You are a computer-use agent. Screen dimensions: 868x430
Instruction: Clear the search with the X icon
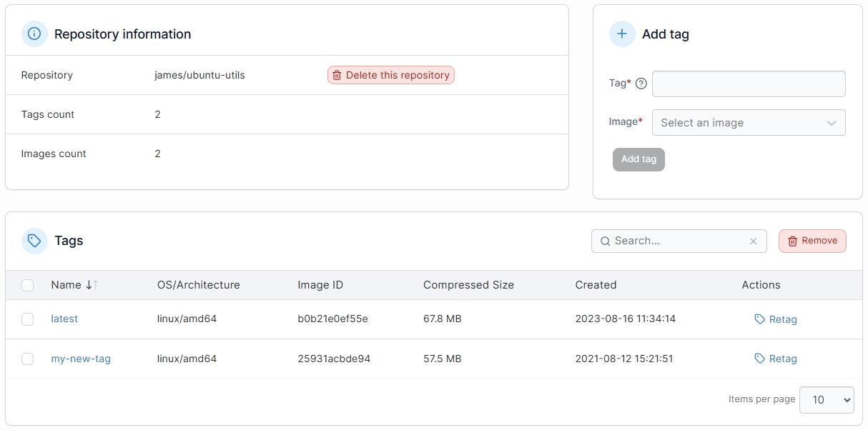(x=753, y=241)
